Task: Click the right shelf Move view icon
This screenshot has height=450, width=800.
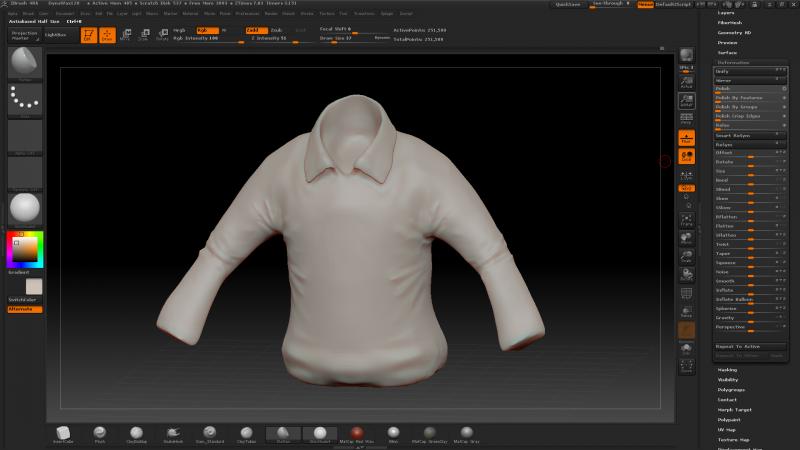Action: click(x=686, y=238)
